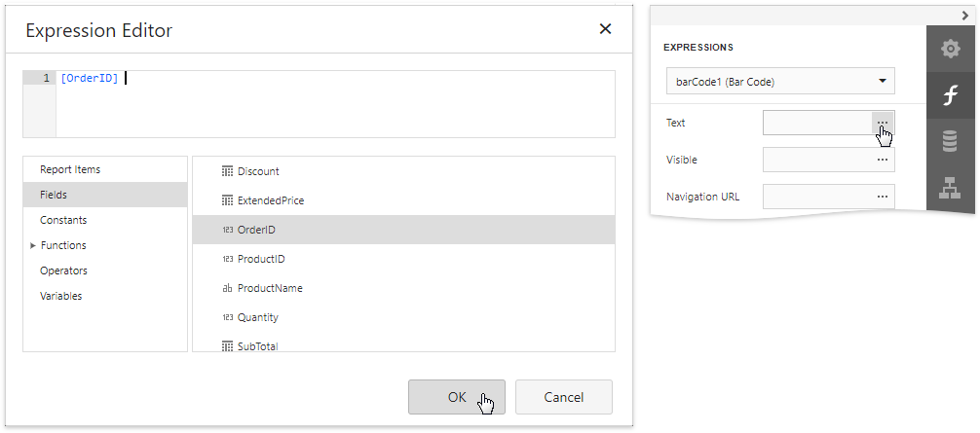Choose the Constants category
Screen dimensions: 980x433
point(63,220)
